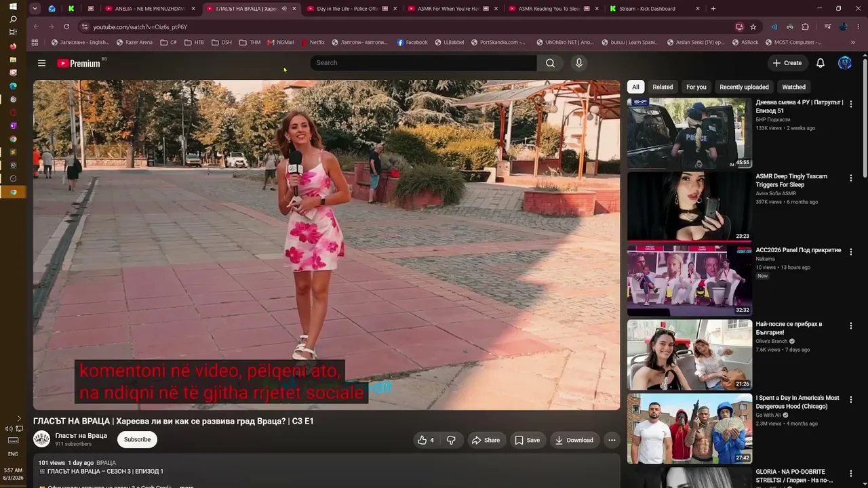Bookmark this page with the star icon
This screenshot has height=488, width=868.
tap(753, 26)
